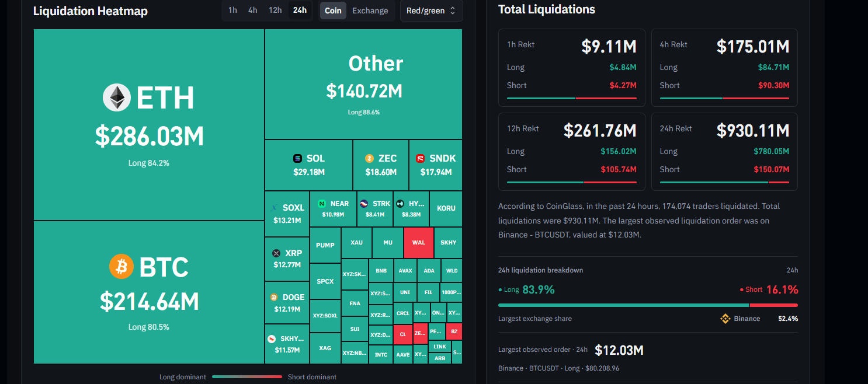Select the KORU heatmap tile
This screenshot has width=868, height=384.
(446, 208)
